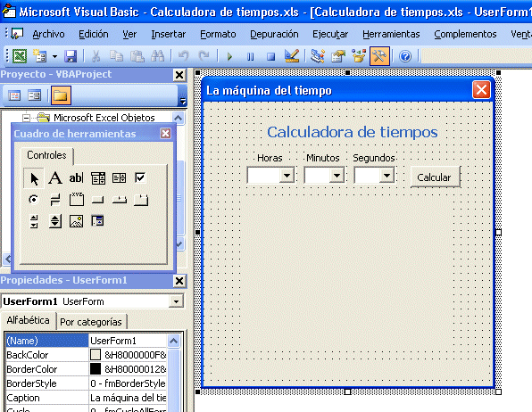Open the Depuración menu
Viewport: 532px width, 412px height.
tap(274, 34)
